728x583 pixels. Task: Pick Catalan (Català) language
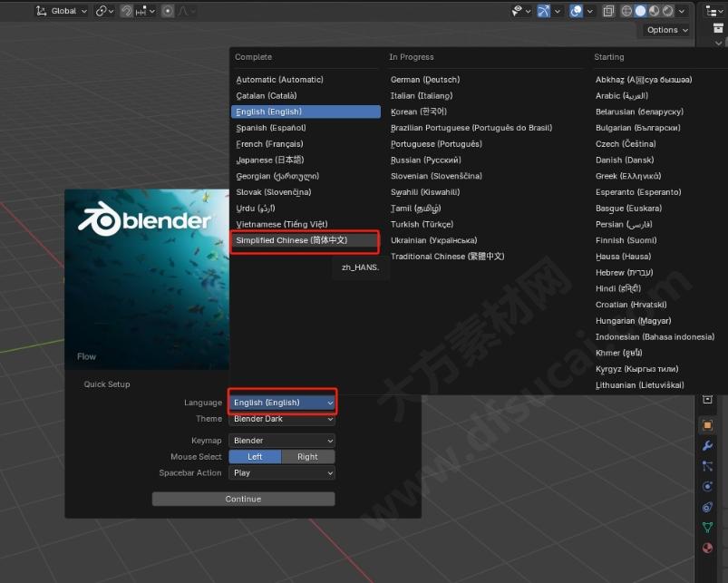pos(306,95)
